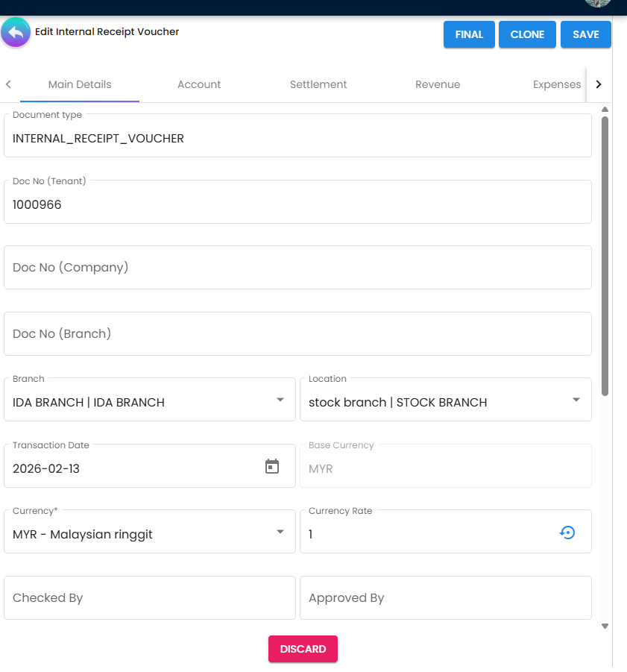Click the right chevron to scroll tabs
Screen dimensions: 627x672
point(599,84)
